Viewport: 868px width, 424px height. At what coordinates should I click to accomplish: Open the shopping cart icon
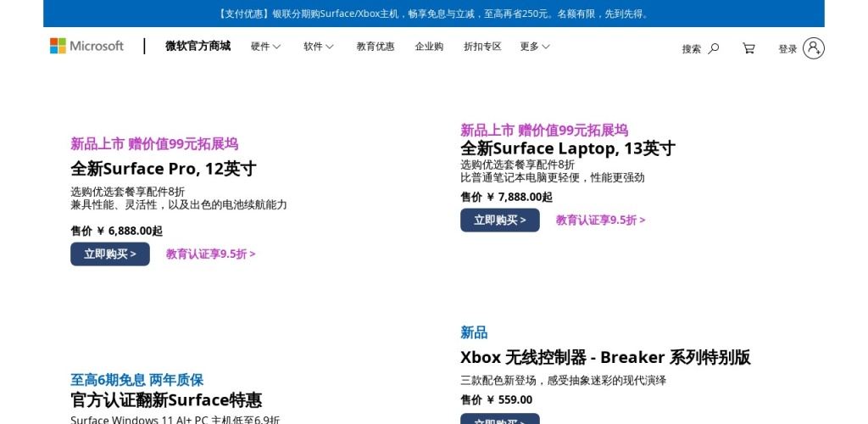pyautogui.click(x=748, y=48)
